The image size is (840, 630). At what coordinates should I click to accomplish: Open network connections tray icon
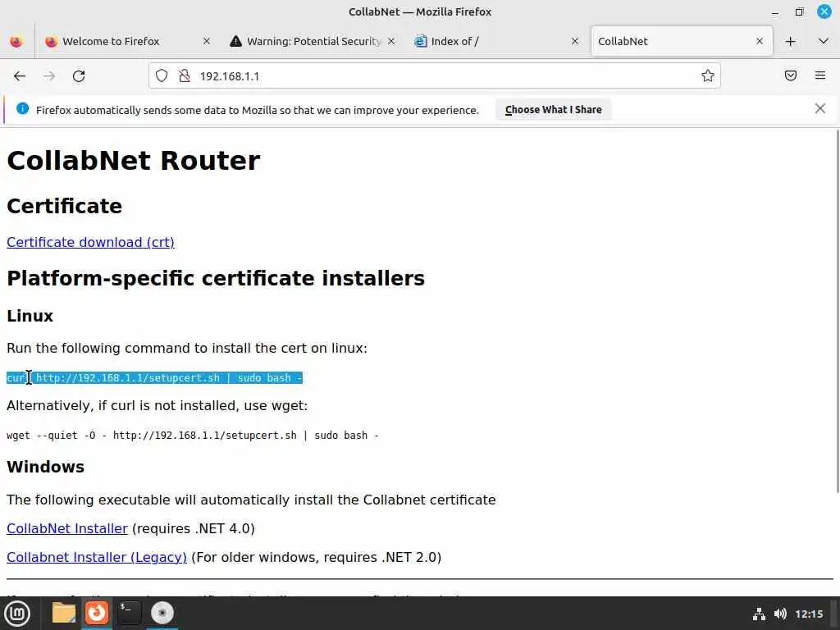[x=759, y=614]
